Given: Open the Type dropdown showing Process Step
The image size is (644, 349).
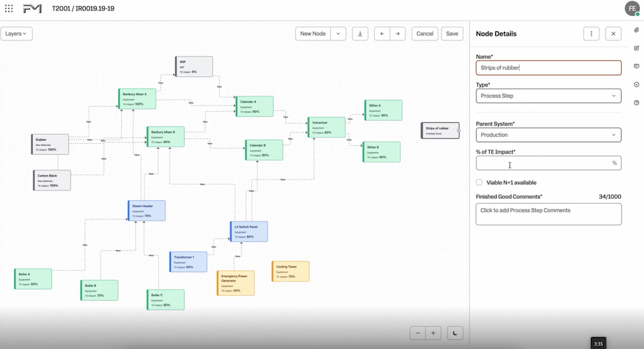Looking at the screenshot, I should click(x=548, y=96).
